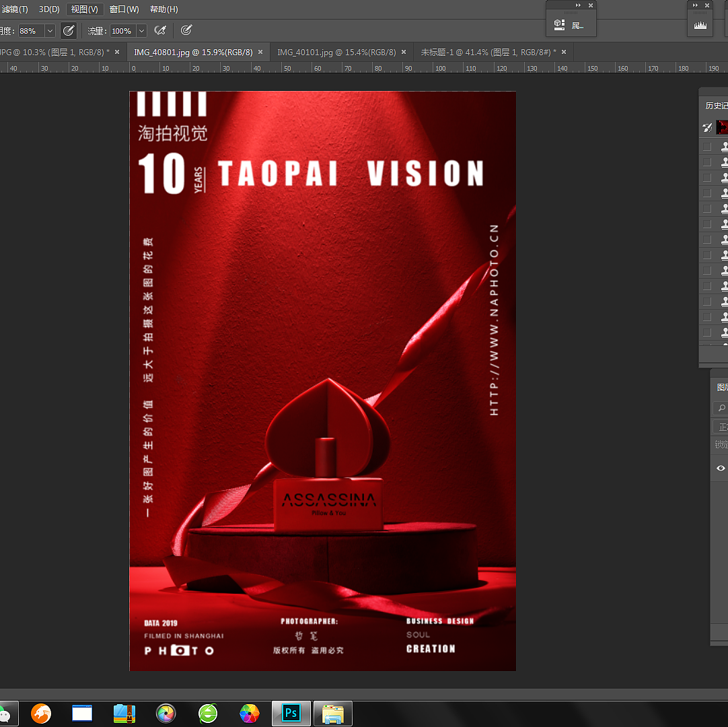The height and width of the screenshot is (727, 728).
Task: Toggle pressure-for-size icon in options bar
Action: [x=186, y=31]
